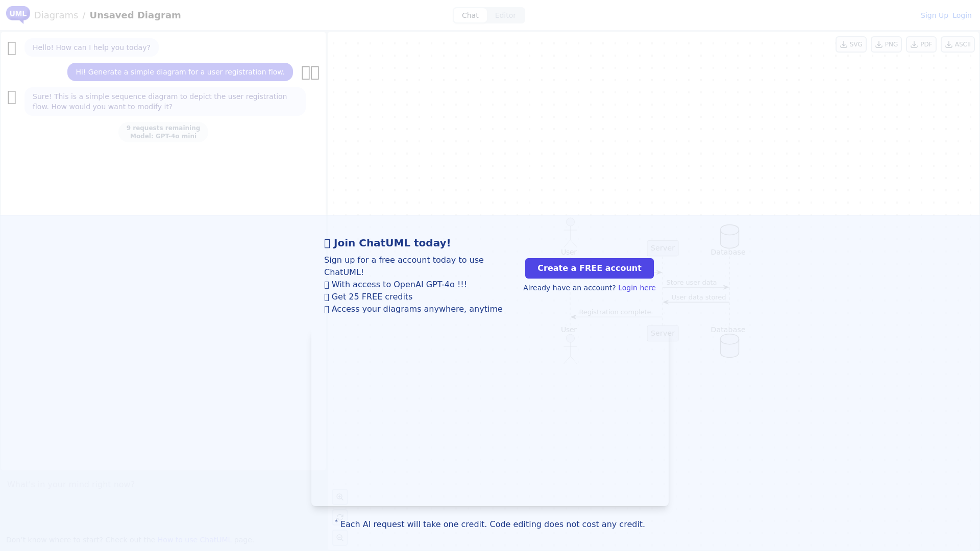Click the 'Store user data' arrow label
This screenshot has width=980, height=551.
(x=691, y=283)
